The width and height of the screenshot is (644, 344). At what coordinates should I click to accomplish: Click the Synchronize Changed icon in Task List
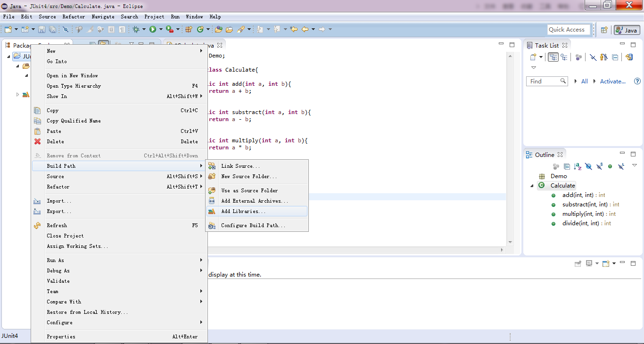[x=628, y=57]
